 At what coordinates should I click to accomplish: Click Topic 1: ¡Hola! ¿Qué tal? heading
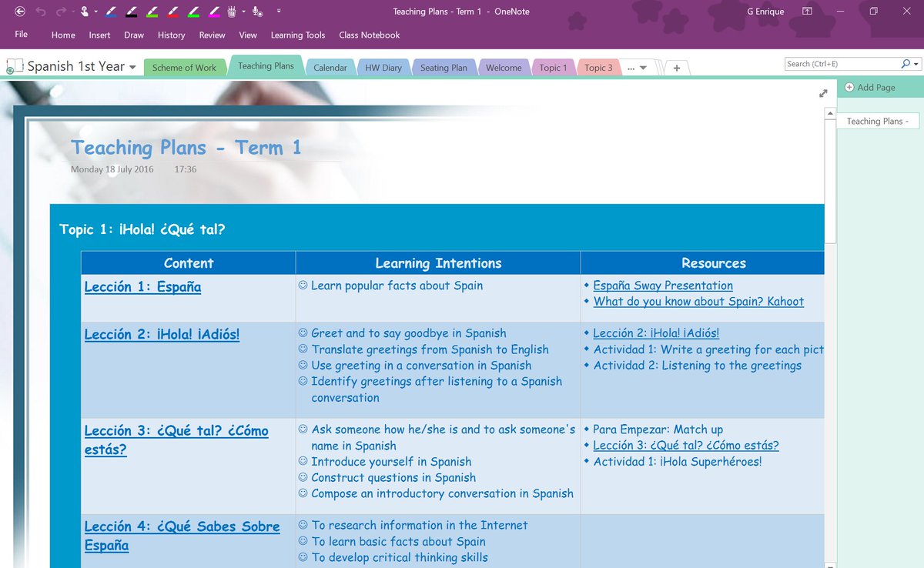142,229
